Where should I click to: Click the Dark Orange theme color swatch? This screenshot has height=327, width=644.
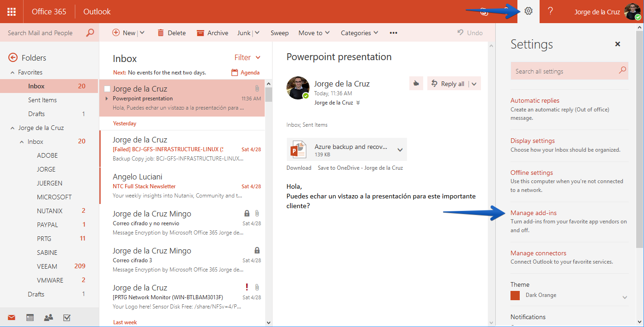click(515, 295)
